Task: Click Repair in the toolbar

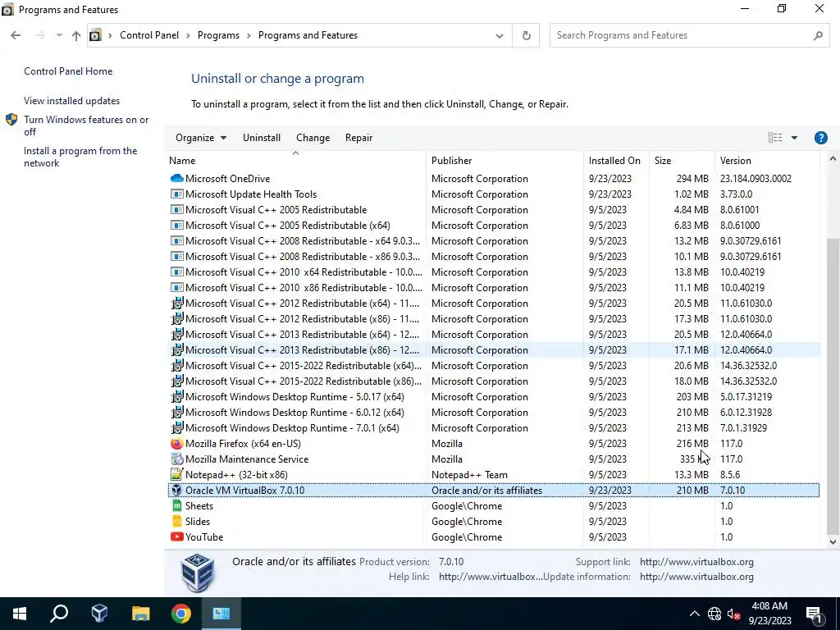Action: click(x=359, y=138)
